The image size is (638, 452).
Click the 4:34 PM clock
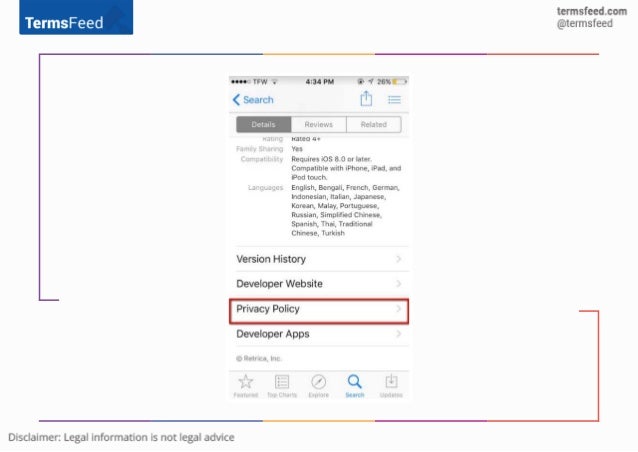pos(320,82)
